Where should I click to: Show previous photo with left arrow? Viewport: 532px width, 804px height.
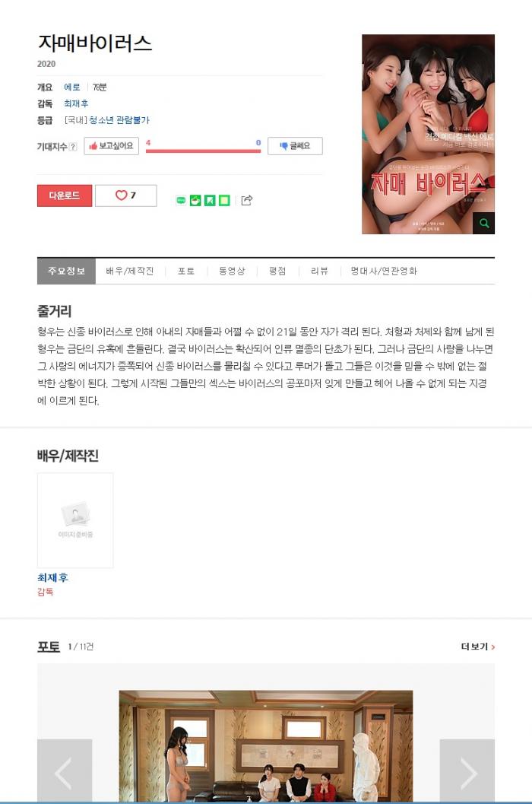(x=65, y=771)
